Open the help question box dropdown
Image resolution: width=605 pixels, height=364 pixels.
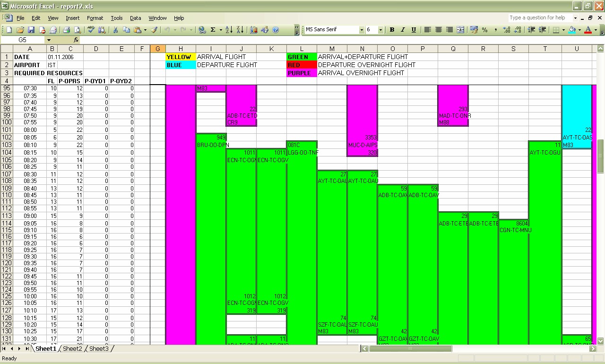575,18
